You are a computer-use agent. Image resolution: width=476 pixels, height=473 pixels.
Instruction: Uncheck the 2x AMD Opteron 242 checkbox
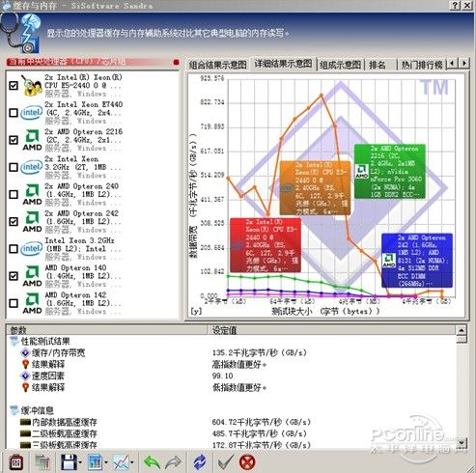(14, 222)
